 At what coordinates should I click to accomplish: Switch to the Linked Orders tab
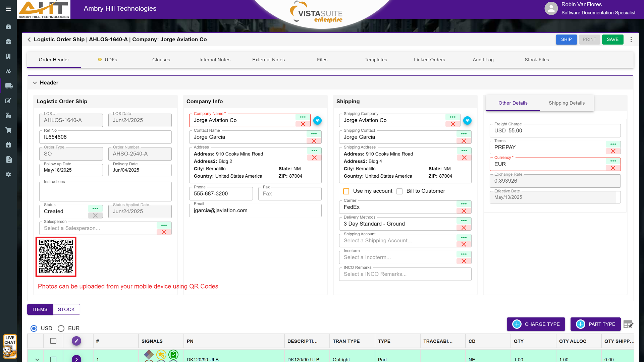pos(429,60)
